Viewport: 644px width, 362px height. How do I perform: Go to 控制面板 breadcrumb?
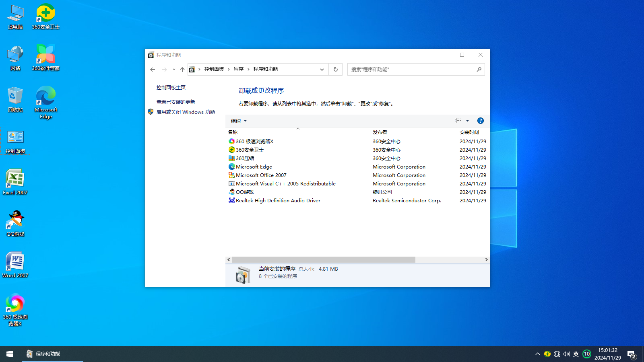[214, 69]
